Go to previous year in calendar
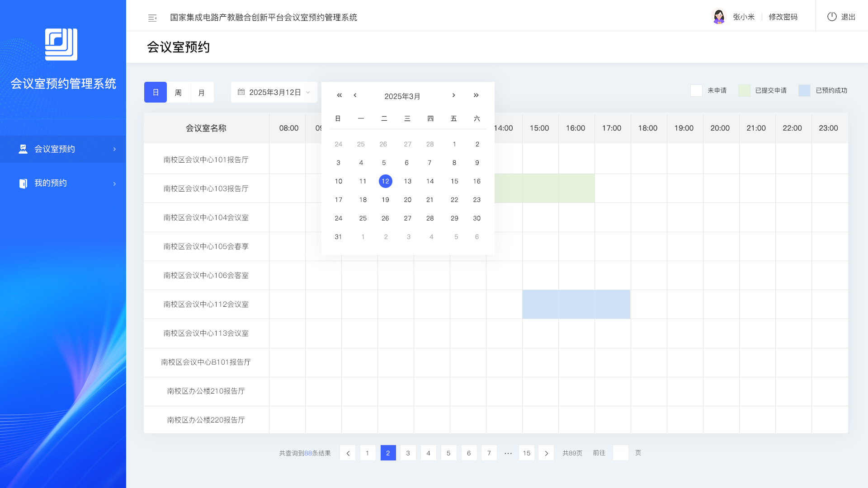This screenshot has width=868, height=488. point(339,95)
